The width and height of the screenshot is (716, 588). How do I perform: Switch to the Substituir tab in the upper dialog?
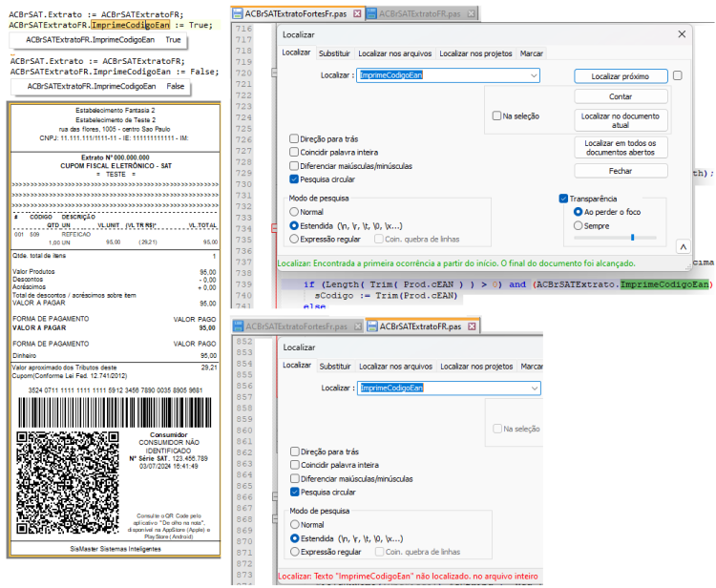(334, 53)
